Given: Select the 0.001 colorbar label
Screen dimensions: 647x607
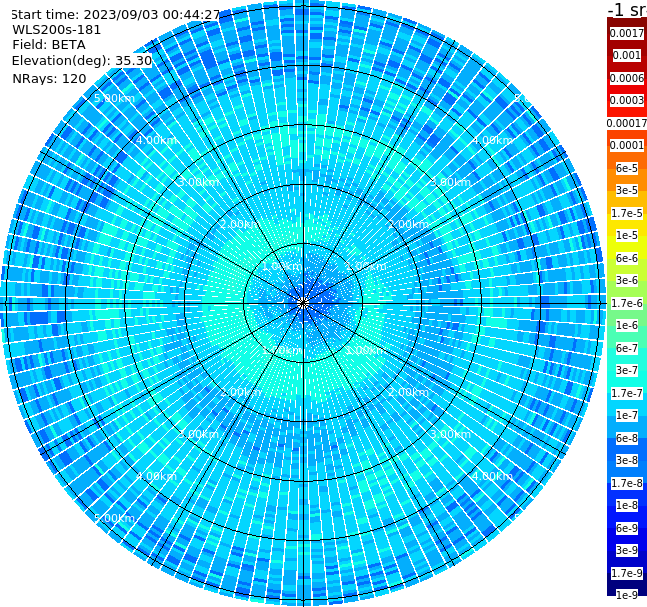Looking at the screenshot, I should [627, 55].
